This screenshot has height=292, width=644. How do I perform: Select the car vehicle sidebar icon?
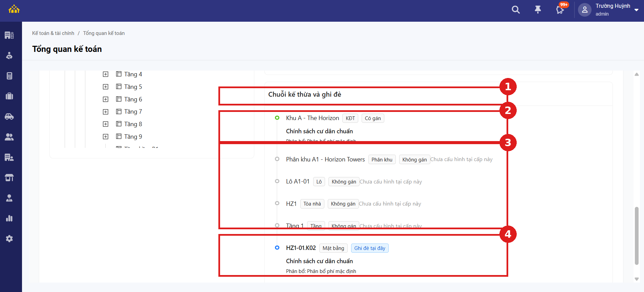9,117
